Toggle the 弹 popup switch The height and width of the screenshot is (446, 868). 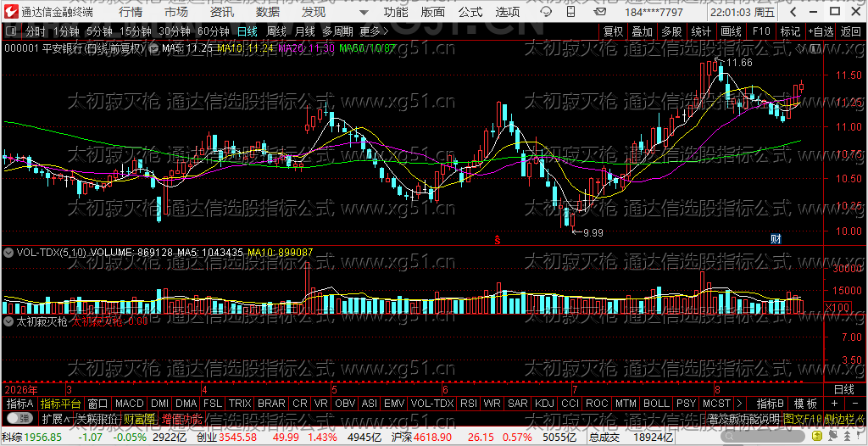coord(19,418)
